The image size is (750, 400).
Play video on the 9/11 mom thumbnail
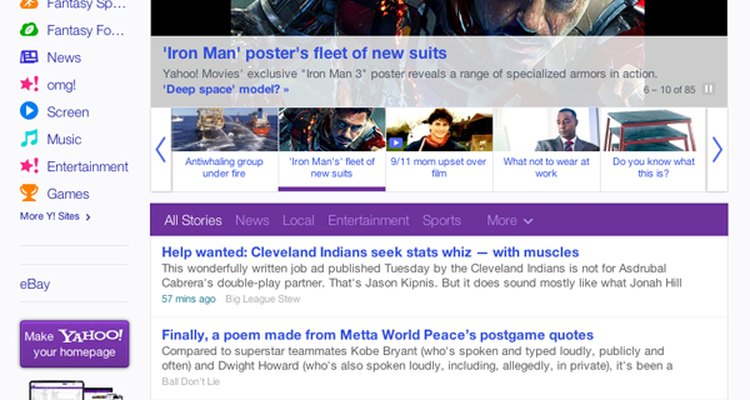[x=396, y=143]
